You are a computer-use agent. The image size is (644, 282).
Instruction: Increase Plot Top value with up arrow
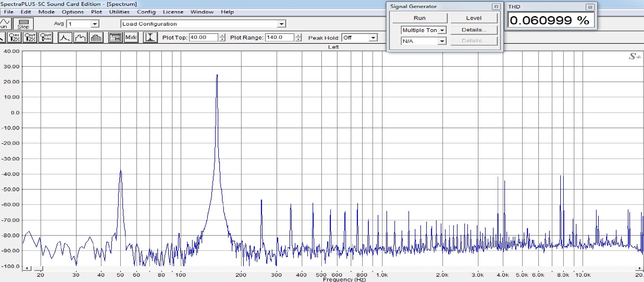(x=223, y=35)
